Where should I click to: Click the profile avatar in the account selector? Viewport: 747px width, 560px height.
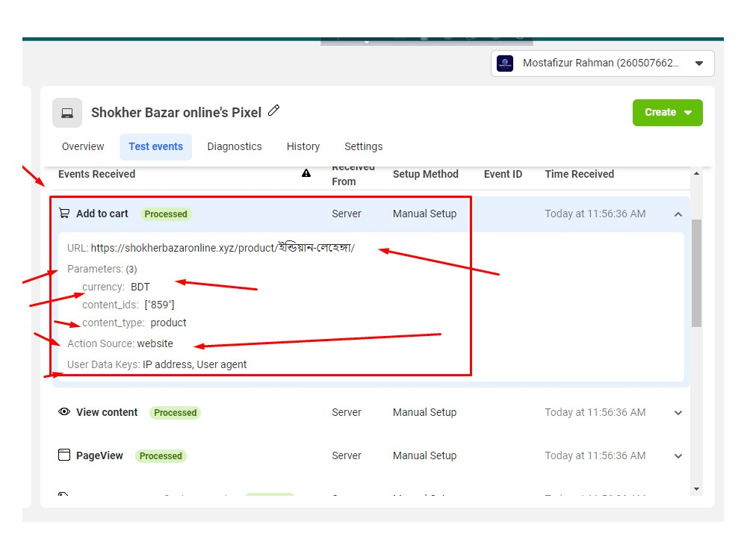[505, 63]
